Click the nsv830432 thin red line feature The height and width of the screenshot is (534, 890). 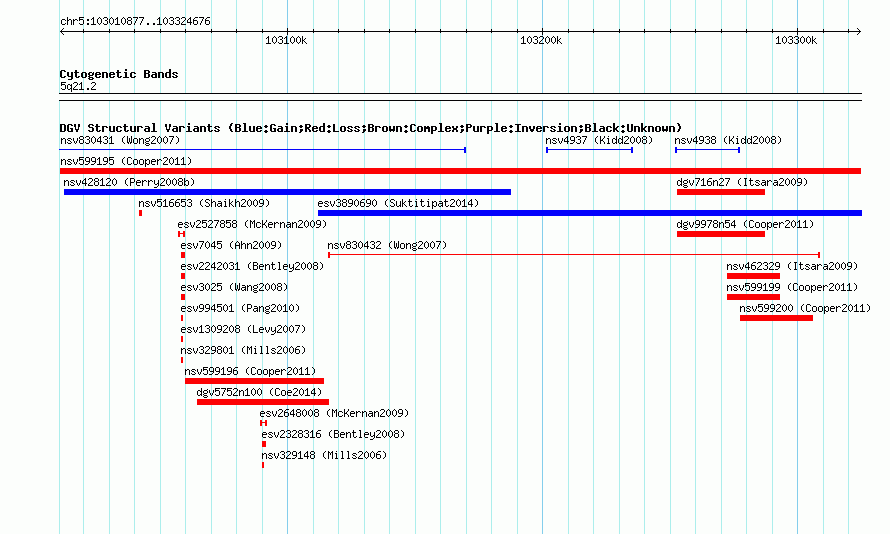(574, 255)
